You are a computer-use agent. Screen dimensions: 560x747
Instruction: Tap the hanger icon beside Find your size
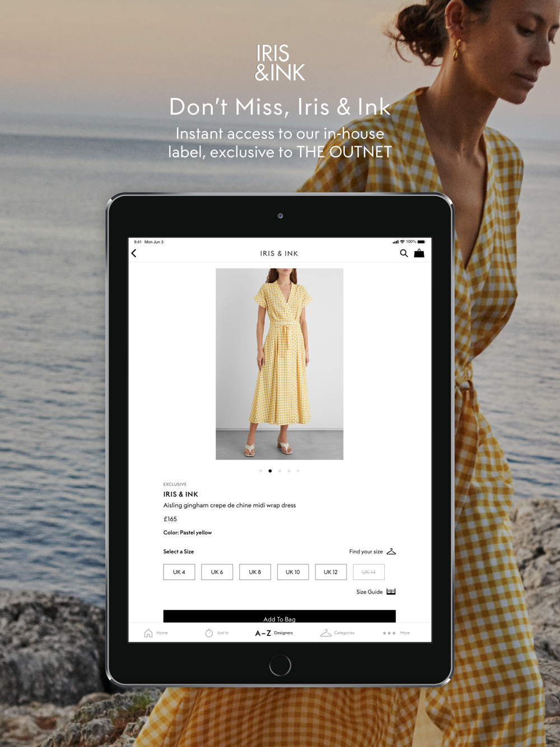pyautogui.click(x=391, y=552)
